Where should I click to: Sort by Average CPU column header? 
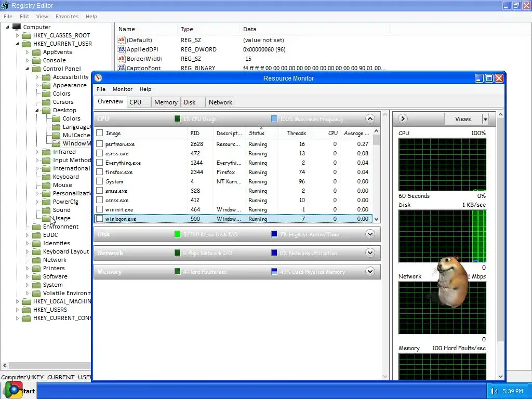356,133
